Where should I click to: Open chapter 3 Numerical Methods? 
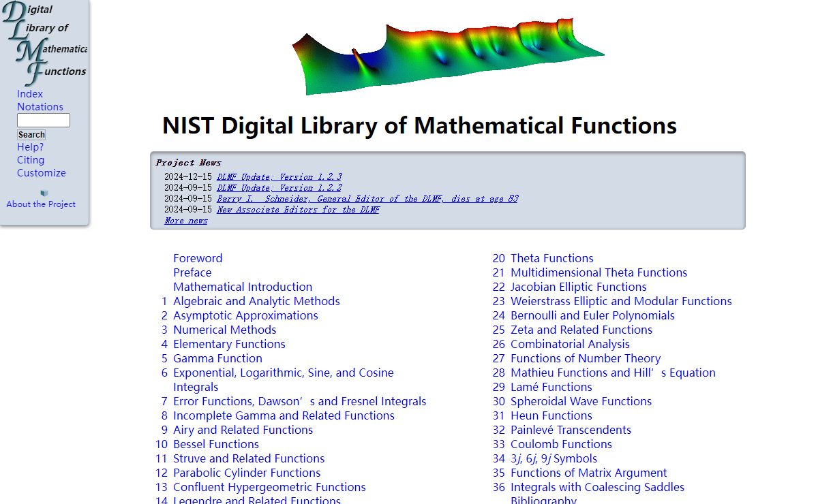(x=225, y=330)
